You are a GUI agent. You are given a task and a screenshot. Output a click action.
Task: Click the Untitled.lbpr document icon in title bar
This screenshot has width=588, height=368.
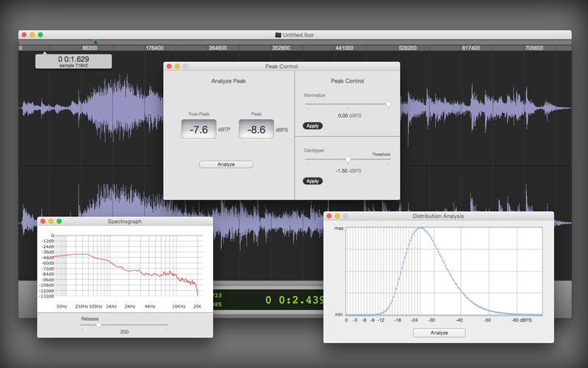278,35
